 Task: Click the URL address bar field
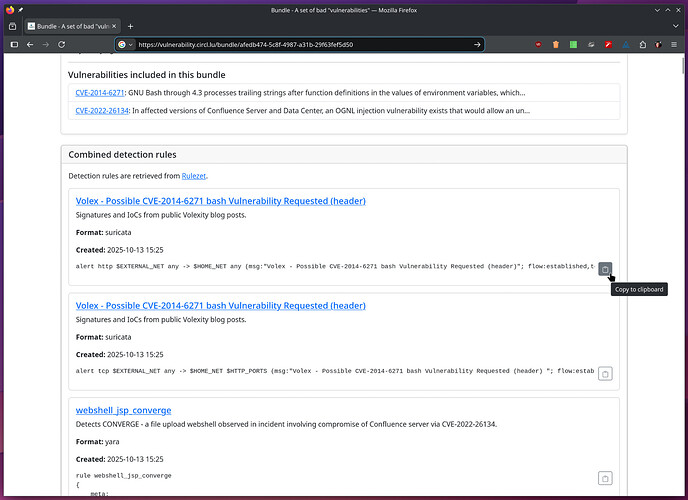pyautogui.click(x=300, y=44)
